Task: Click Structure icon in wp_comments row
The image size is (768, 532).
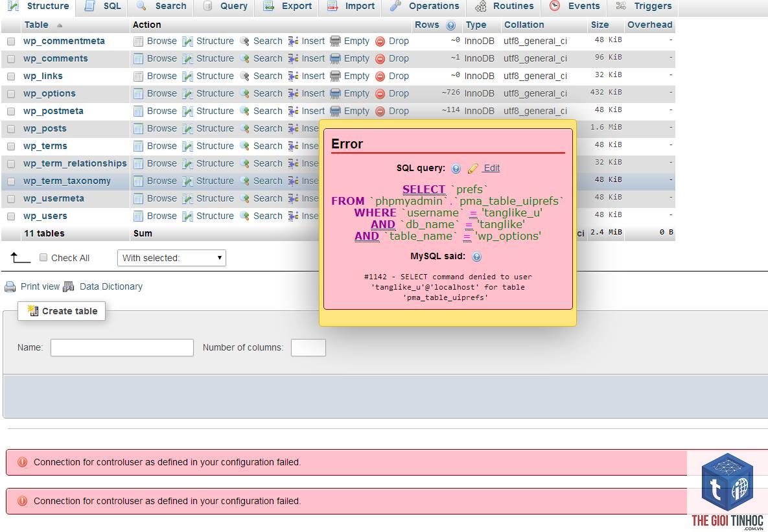Action: tap(187, 59)
